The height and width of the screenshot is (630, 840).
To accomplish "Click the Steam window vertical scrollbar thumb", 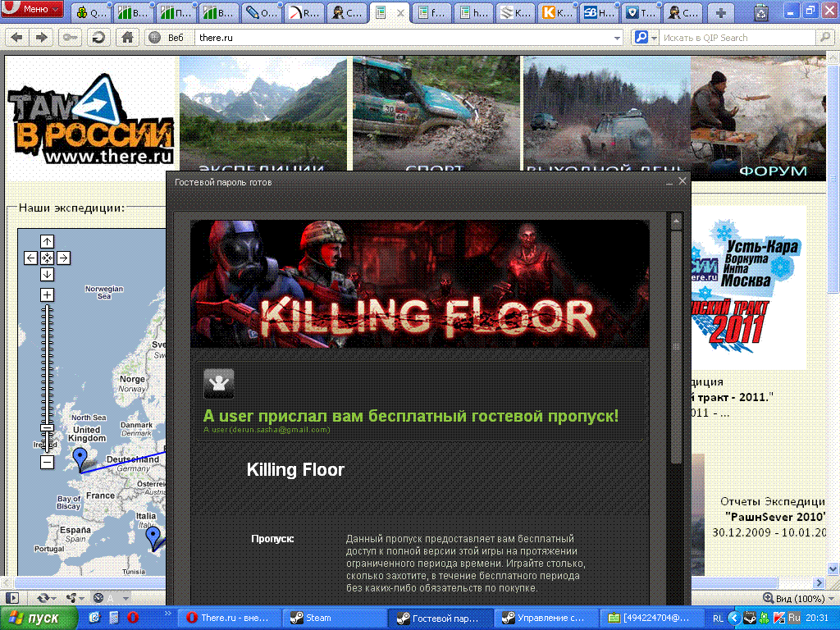I will pyautogui.click(x=676, y=347).
